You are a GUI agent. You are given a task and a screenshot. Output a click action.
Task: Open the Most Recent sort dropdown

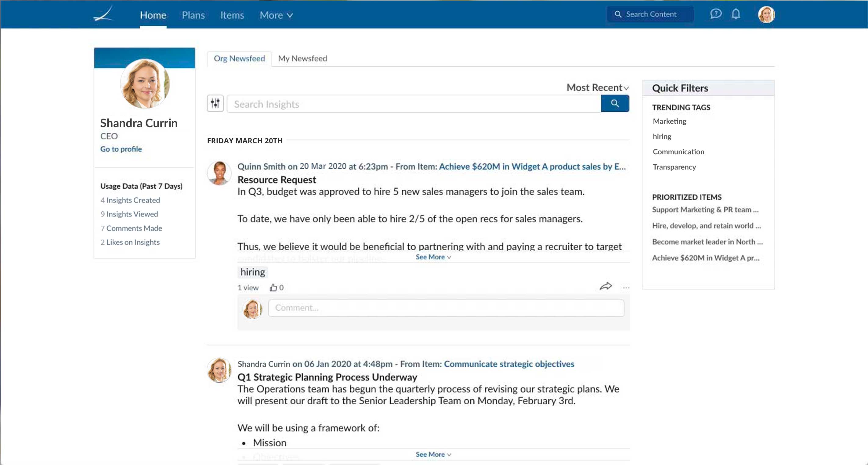pyautogui.click(x=597, y=88)
